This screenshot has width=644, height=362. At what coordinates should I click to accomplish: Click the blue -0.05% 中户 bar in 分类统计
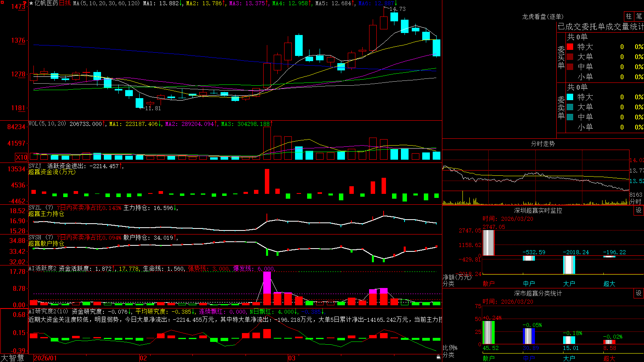click(x=529, y=336)
